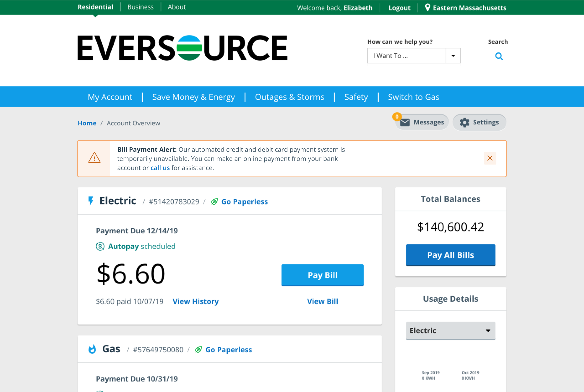The image size is (584, 392).
Task: Expand the Electric usage details dropdown
Action: [450, 330]
